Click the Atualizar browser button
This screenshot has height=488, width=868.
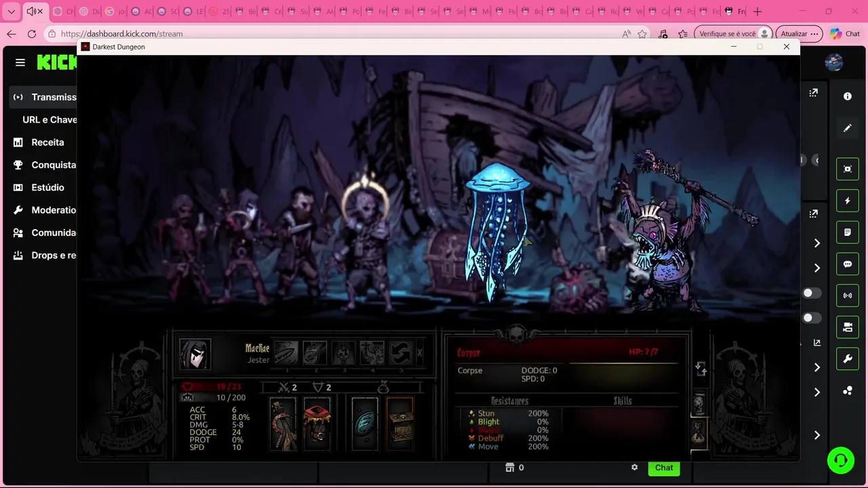800,34
